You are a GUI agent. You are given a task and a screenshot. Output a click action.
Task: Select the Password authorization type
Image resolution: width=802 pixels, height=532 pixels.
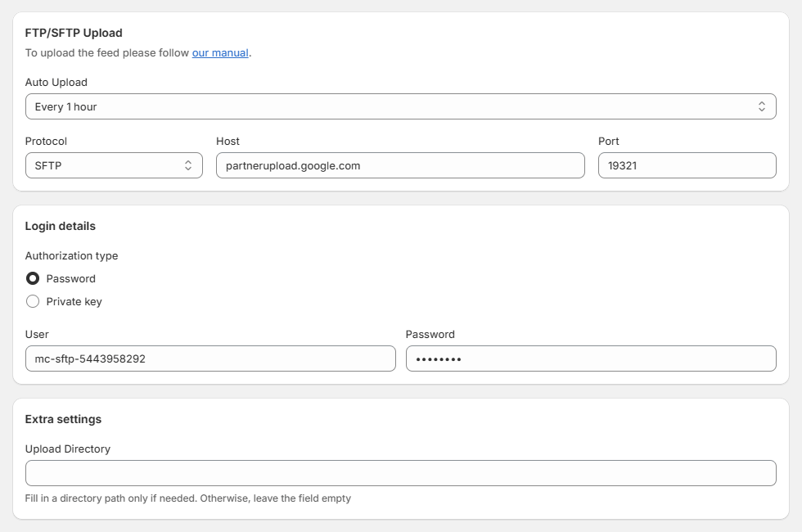click(x=33, y=278)
